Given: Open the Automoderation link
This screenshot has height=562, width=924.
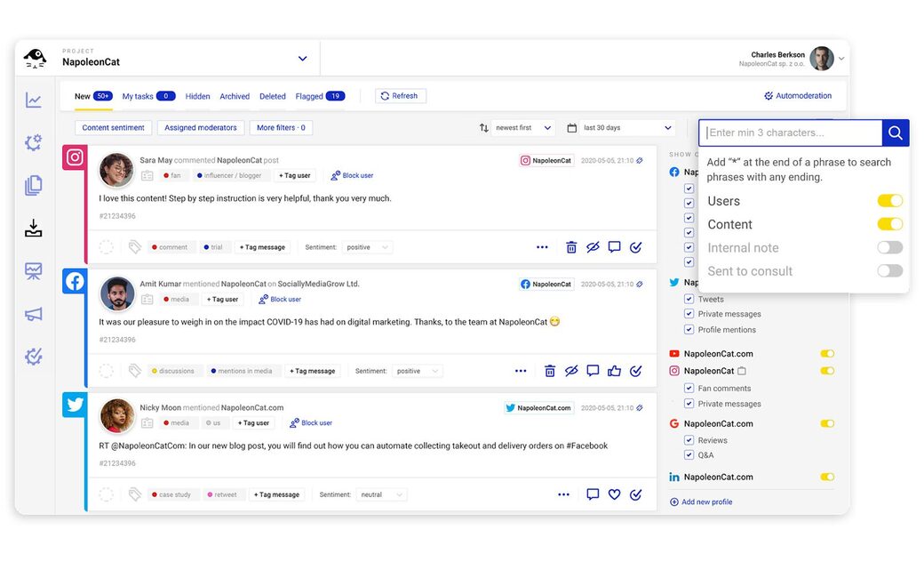Looking at the screenshot, I should pyautogui.click(x=798, y=95).
